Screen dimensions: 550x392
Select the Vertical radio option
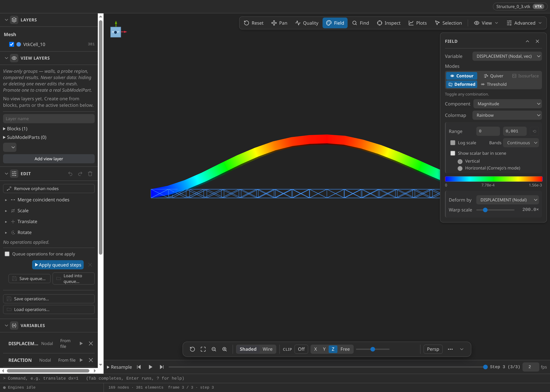click(x=460, y=161)
